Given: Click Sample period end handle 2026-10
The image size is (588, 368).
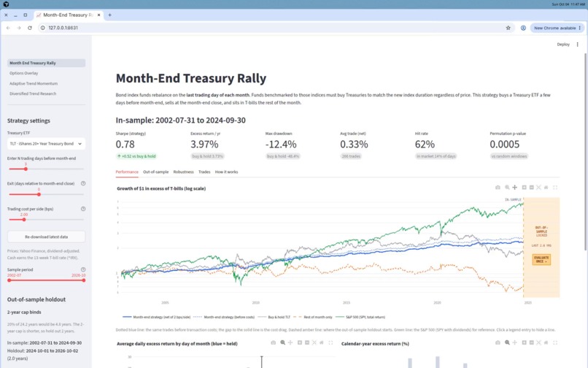Looking at the screenshot, I should (x=84, y=280).
